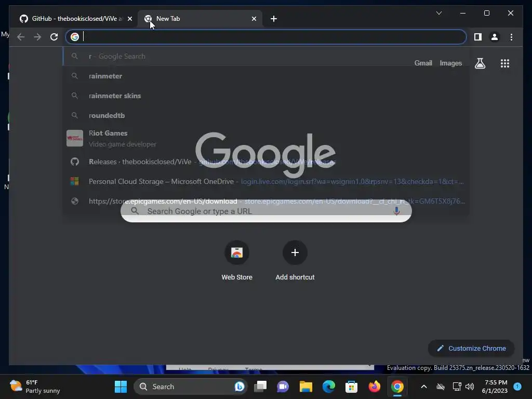Open Chrome three-dot menu

[x=511, y=37]
